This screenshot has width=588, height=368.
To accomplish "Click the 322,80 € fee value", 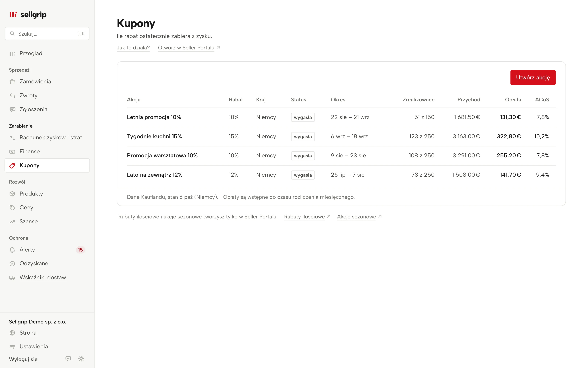I will [x=509, y=136].
